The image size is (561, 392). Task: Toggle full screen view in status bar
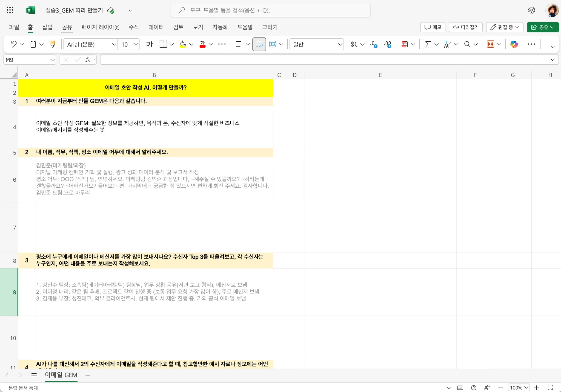point(550,387)
